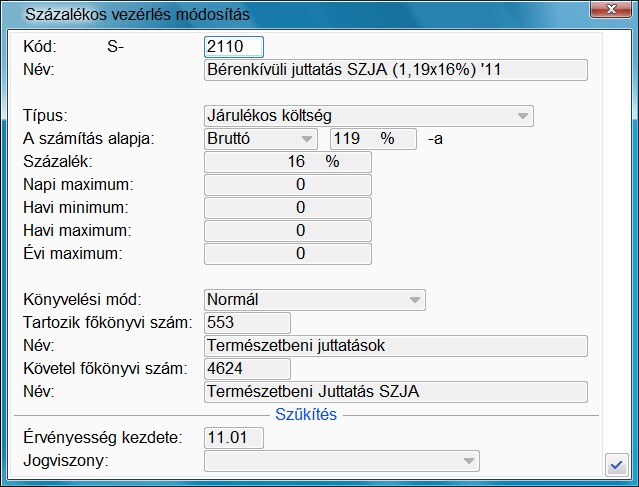Click the Kód input field containing 2110
Screen dimensions: 639x487
[234, 47]
